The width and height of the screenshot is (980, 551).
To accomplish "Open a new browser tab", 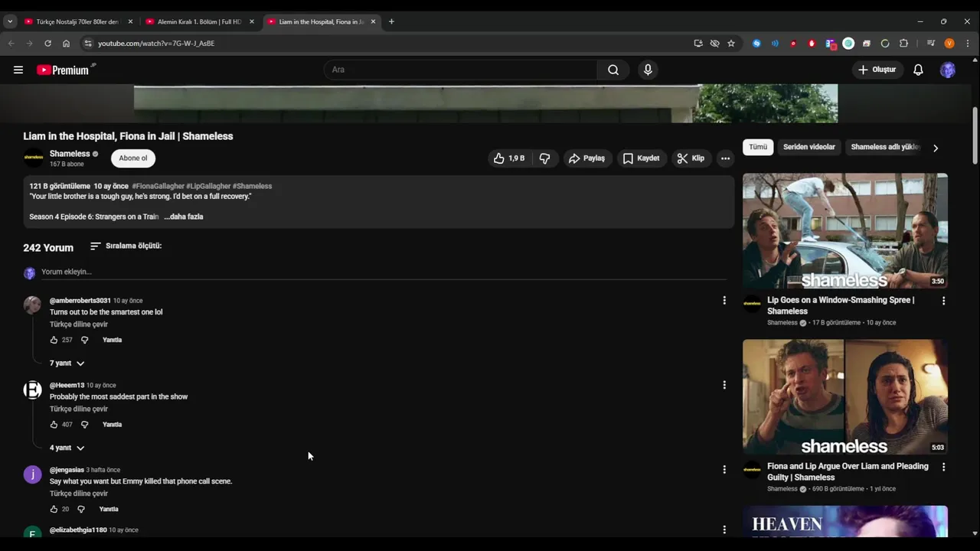I will tap(391, 21).
